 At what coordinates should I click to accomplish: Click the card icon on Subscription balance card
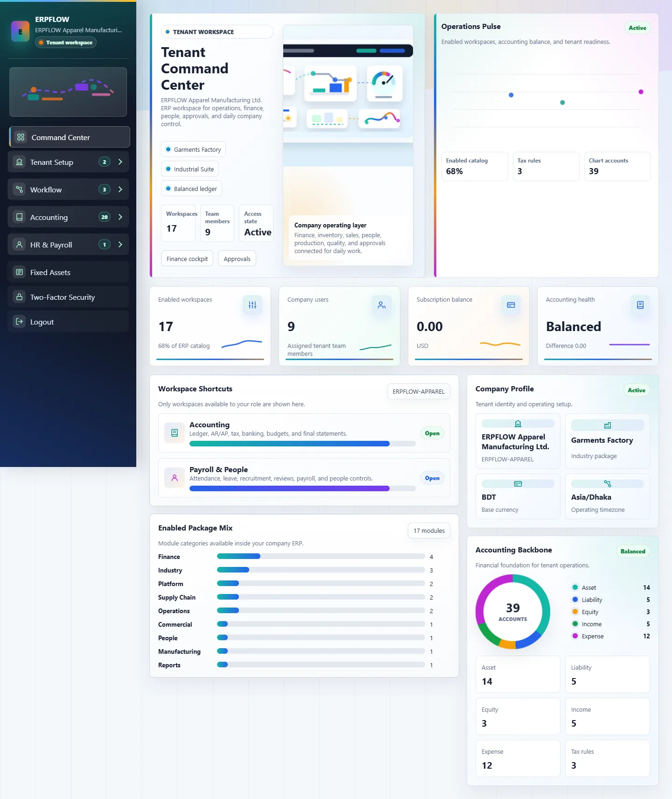pyautogui.click(x=511, y=305)
